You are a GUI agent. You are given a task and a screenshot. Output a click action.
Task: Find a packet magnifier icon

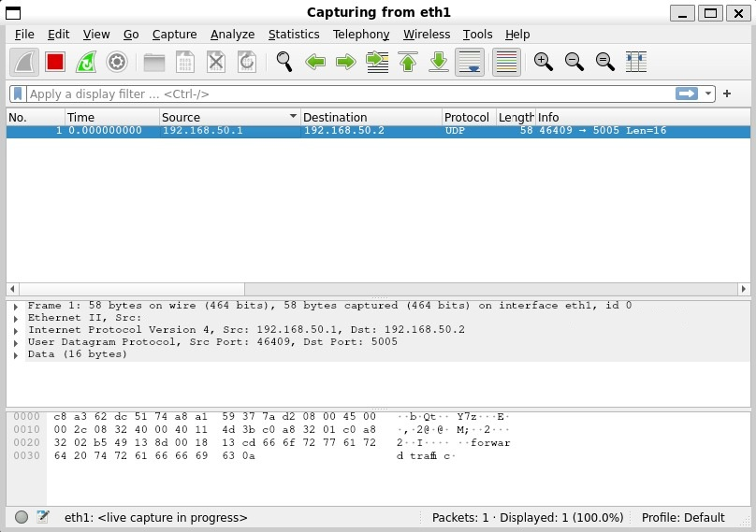(284, 62)
